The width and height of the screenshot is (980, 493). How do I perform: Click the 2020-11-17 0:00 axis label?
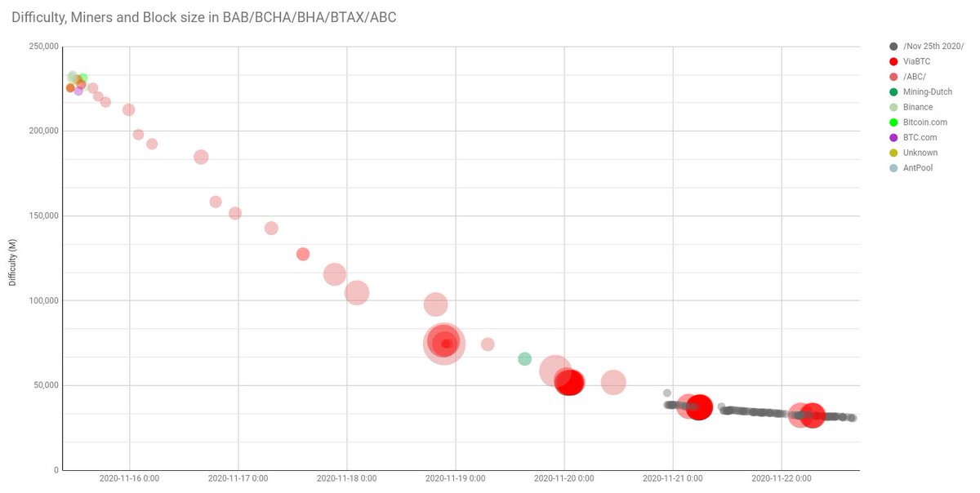coord(238,479)
